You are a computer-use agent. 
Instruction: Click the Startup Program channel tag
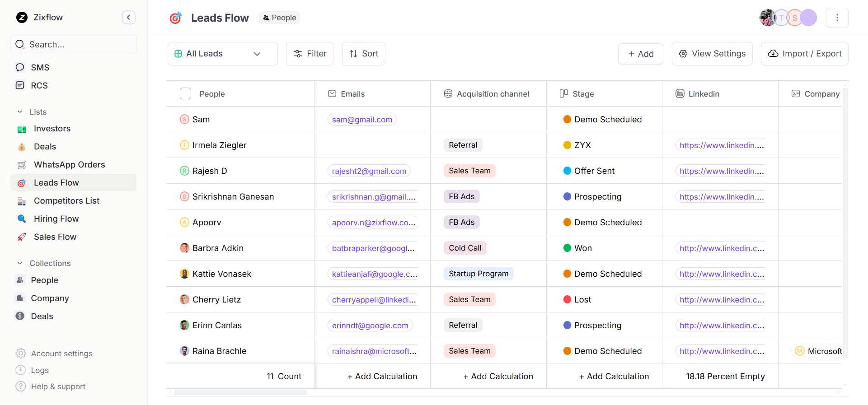479,274
